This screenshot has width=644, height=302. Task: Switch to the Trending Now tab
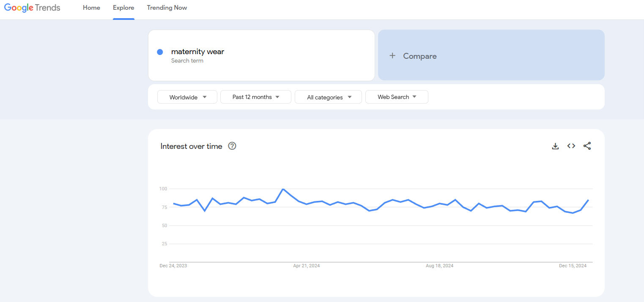coord(167,8)
